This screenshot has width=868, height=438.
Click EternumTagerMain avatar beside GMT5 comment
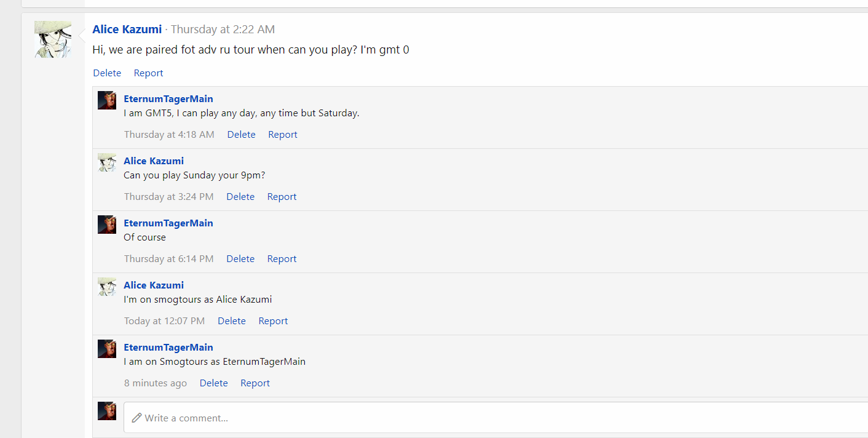point(107,100)
